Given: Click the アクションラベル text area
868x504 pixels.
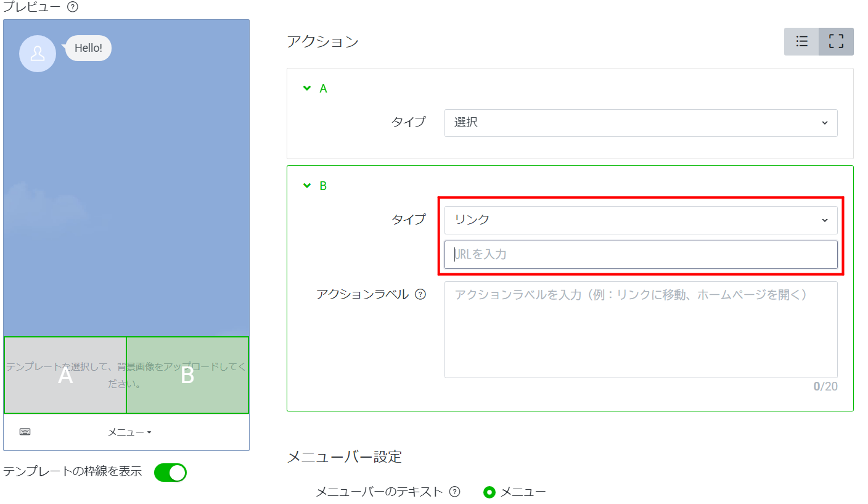Looking at the screenshot, I should click(x=641, y=329).
